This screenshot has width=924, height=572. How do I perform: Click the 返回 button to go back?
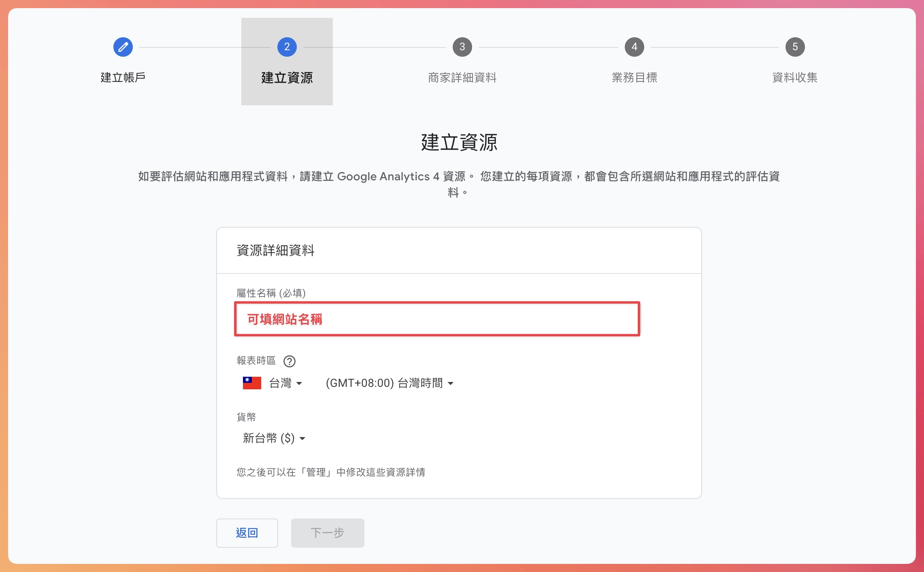(x=247, y=533)
